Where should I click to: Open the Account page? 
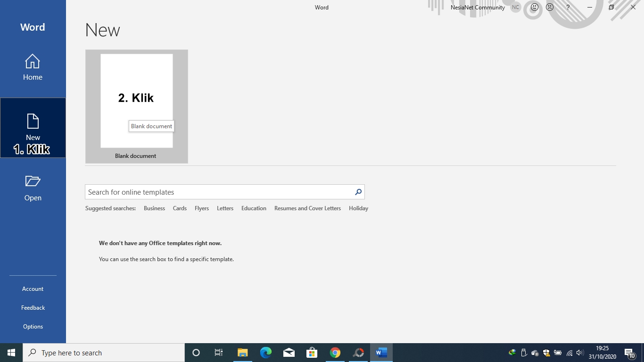click(33, 289)
